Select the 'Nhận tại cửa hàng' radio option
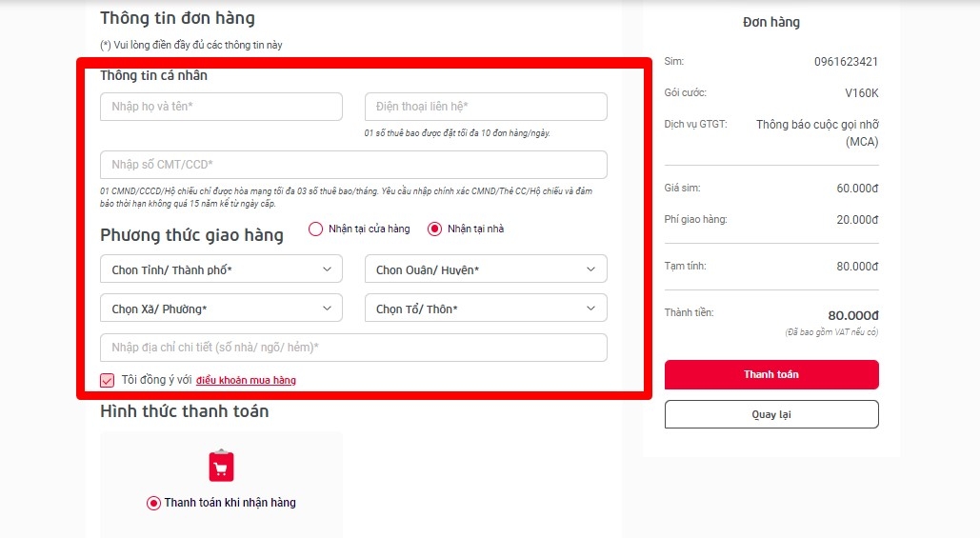Screen dimensions: 980x538 click(315, 229)
